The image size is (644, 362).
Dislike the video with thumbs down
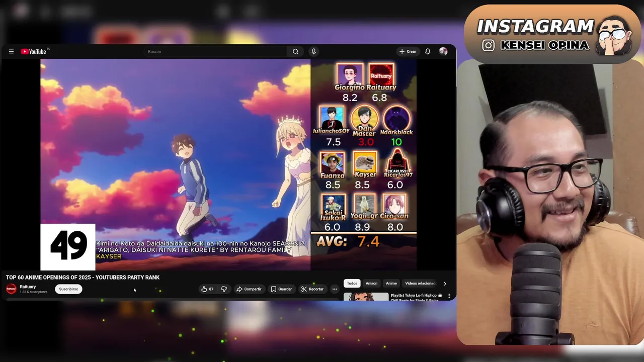(x=224, y=289)
